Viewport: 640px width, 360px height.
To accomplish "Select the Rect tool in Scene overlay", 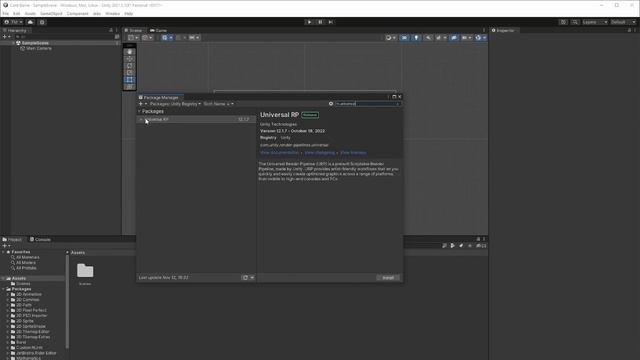I will (130, 80).
